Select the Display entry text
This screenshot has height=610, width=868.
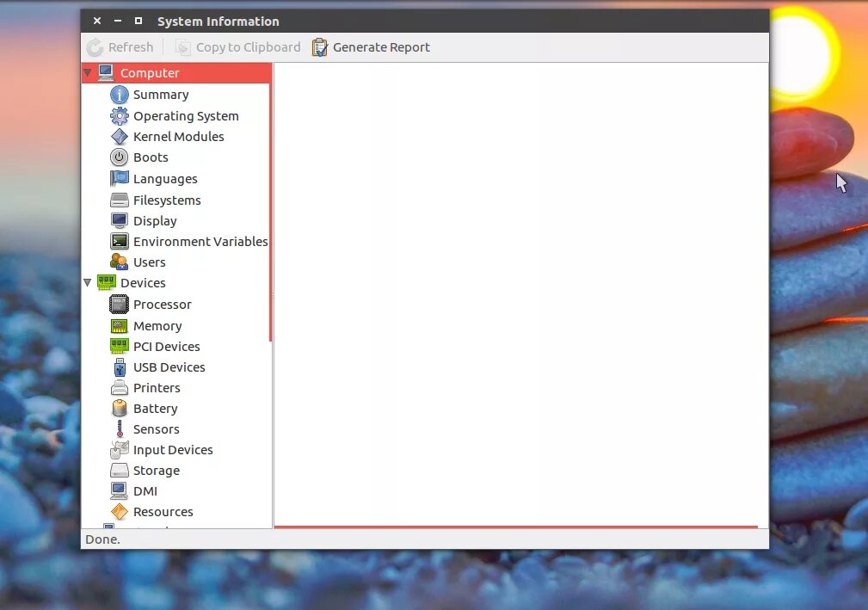click(x=155, y=221)
